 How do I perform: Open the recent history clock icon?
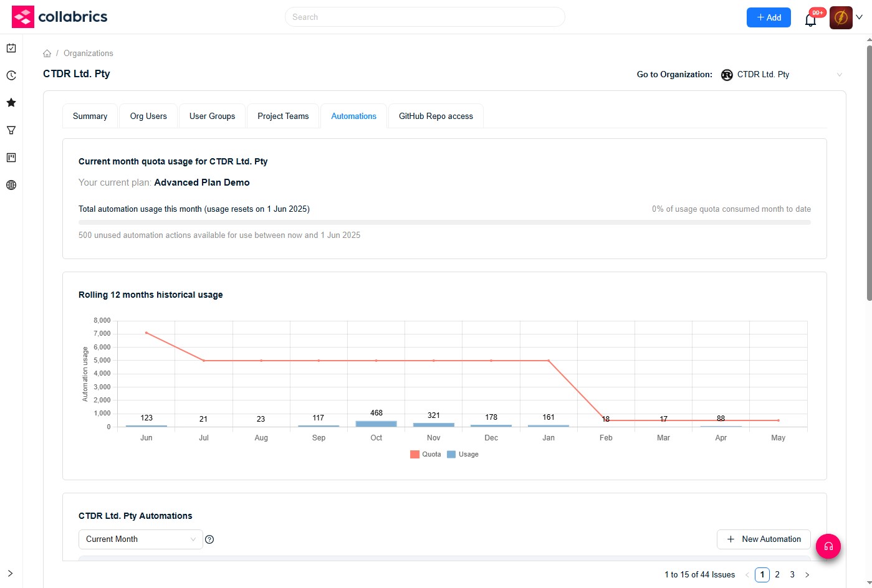click(x=11, y=75)
